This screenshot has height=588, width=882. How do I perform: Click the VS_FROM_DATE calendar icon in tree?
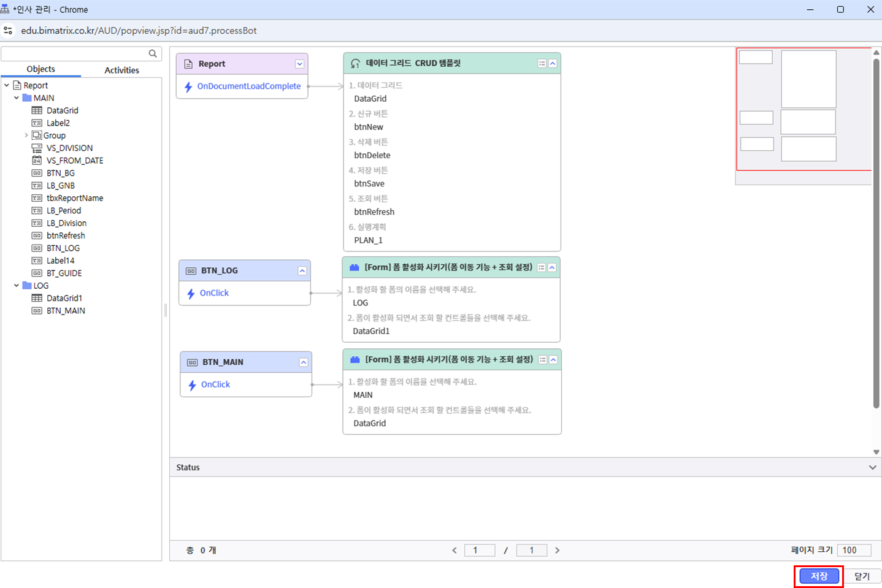[x=37, y=161]
